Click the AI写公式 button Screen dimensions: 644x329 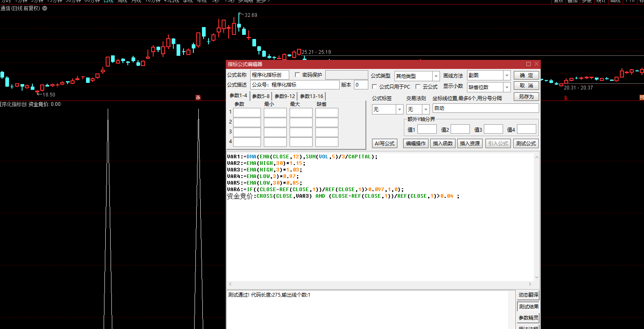point(385,144)
